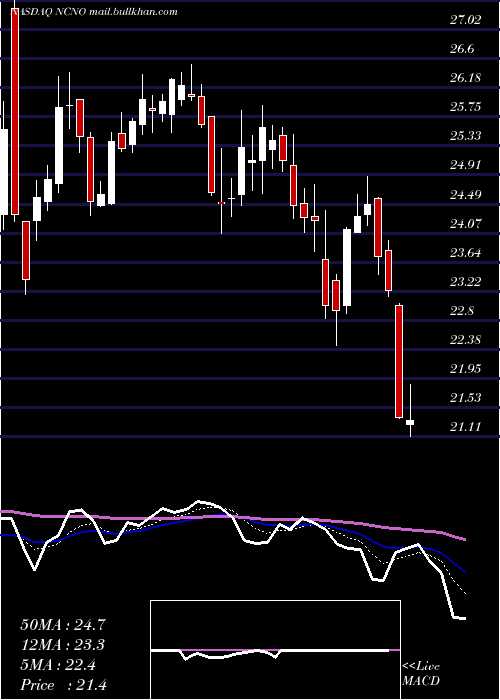Click the 50MA : 24.7 readout

63,625
